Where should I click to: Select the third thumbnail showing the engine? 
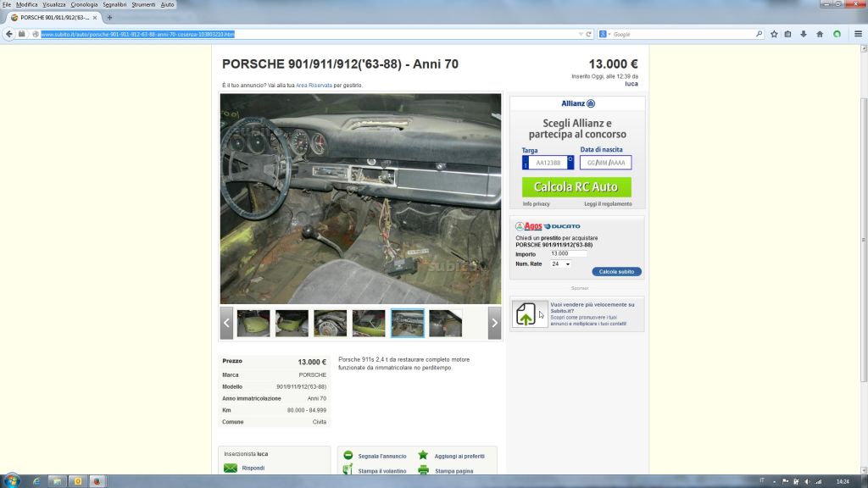[x=331, y=323]
